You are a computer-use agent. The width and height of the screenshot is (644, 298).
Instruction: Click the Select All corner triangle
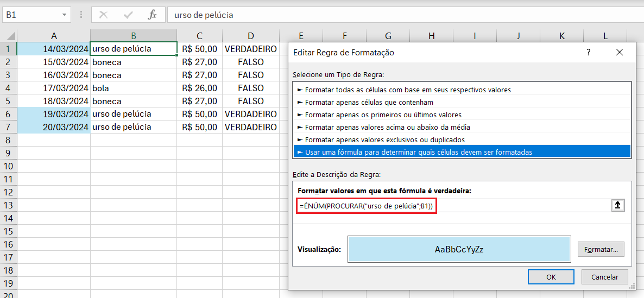coord(11,36)
